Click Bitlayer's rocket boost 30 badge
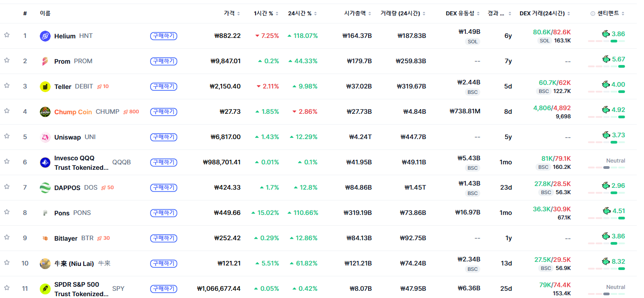This screenshot has width=644, height=298. (104, 238)
